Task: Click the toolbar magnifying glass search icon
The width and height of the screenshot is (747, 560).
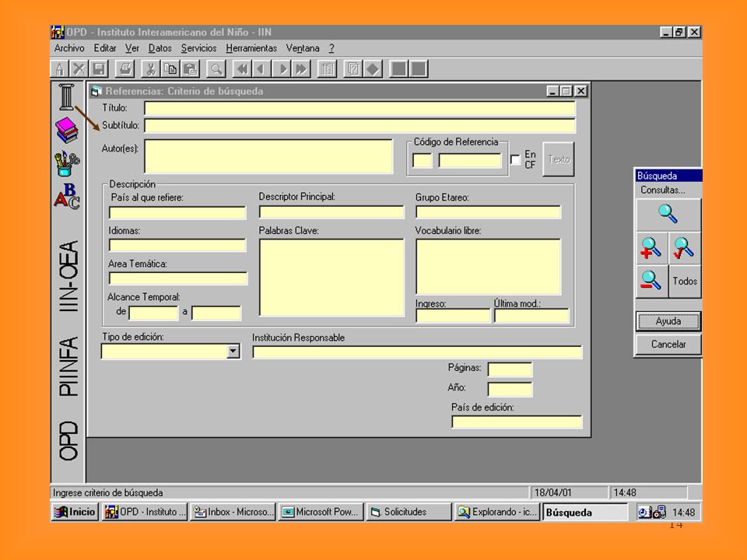Action: tap(216, 69)
